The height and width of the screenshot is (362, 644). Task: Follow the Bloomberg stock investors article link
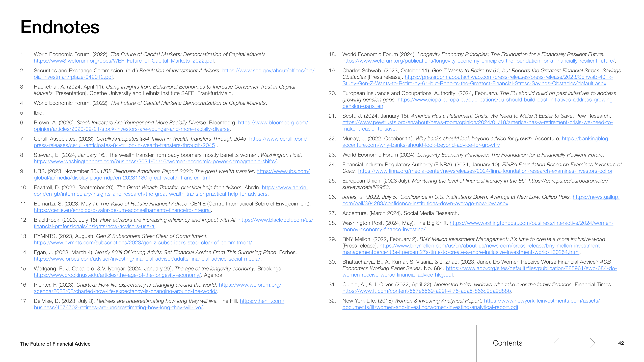[131, 129]
